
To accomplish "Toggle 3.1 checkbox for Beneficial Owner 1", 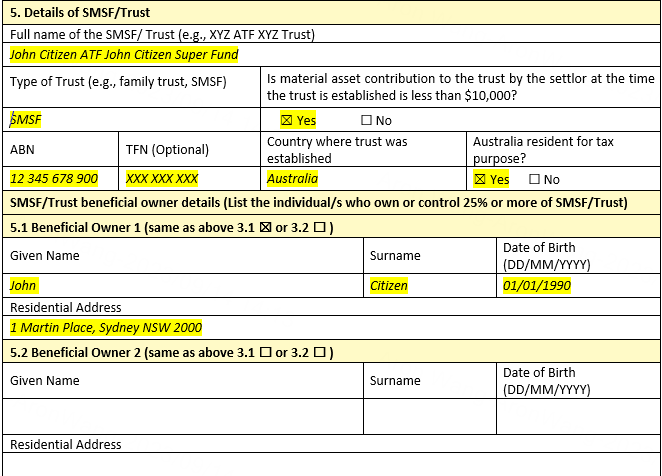I will (265, 228).
